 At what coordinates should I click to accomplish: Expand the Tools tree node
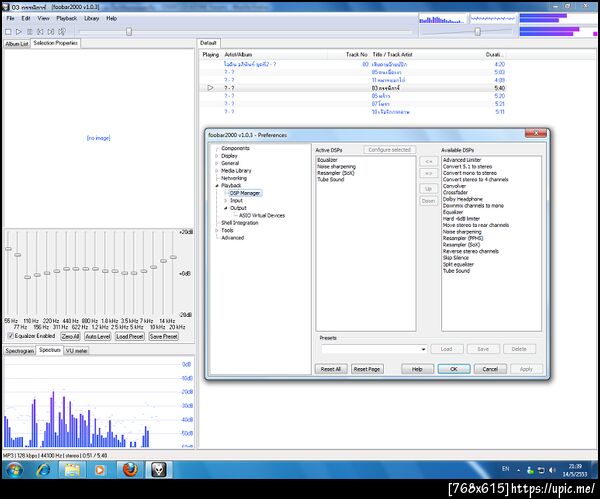[x=217, y=230]
